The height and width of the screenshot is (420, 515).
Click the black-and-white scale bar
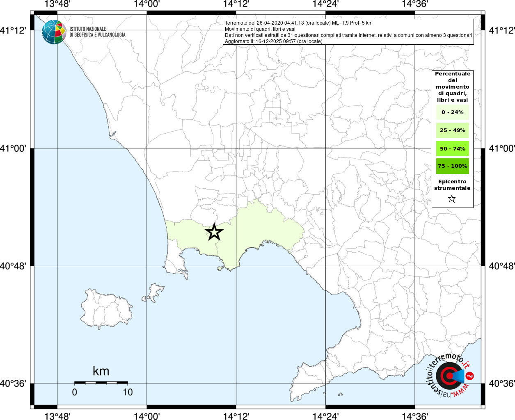click(x=101, y=383)
